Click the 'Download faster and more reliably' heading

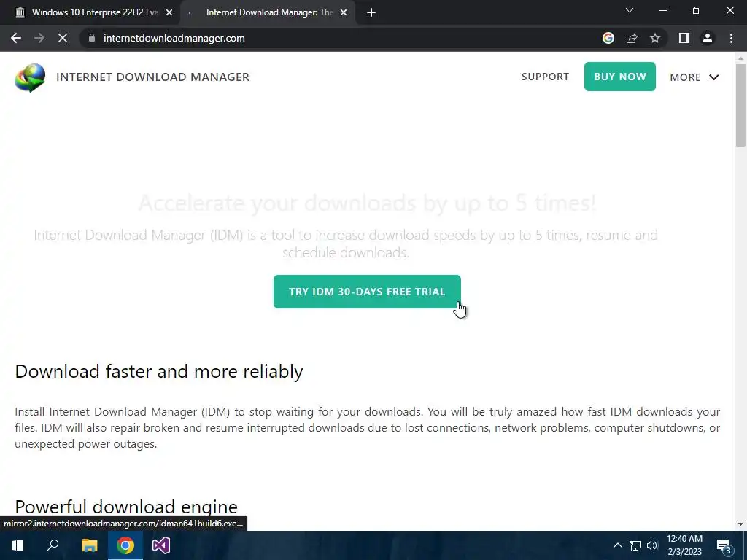click(x=158, y=371)
